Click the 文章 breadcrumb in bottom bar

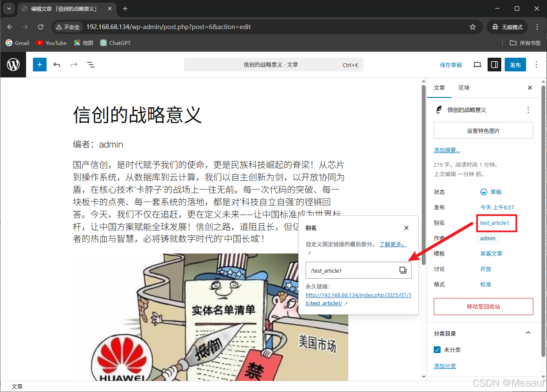[17, 386]
